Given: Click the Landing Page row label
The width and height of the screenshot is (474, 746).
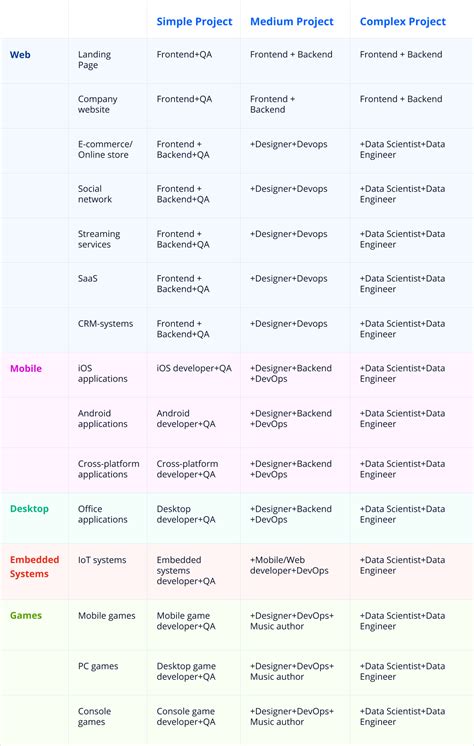Looking at the screenshot, I should click(94, 59).
